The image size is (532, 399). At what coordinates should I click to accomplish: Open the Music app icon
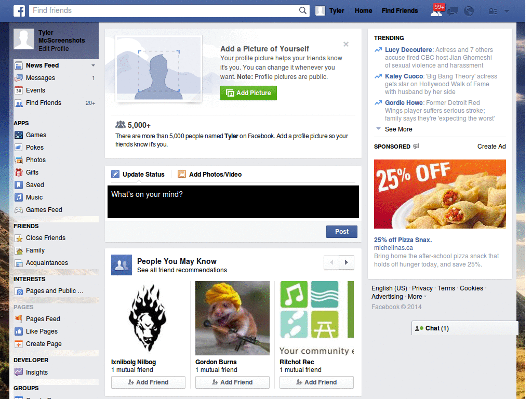tap(19, 197)
